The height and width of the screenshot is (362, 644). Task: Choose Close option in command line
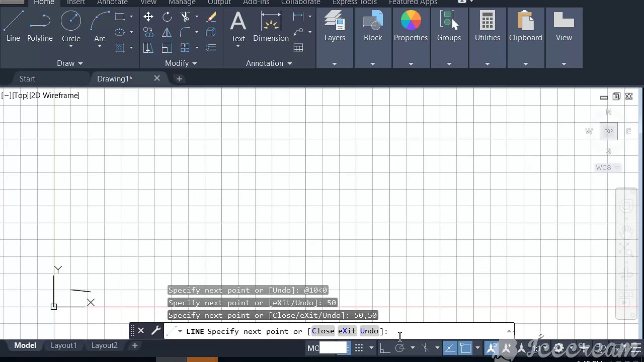(x=323, y=331)
